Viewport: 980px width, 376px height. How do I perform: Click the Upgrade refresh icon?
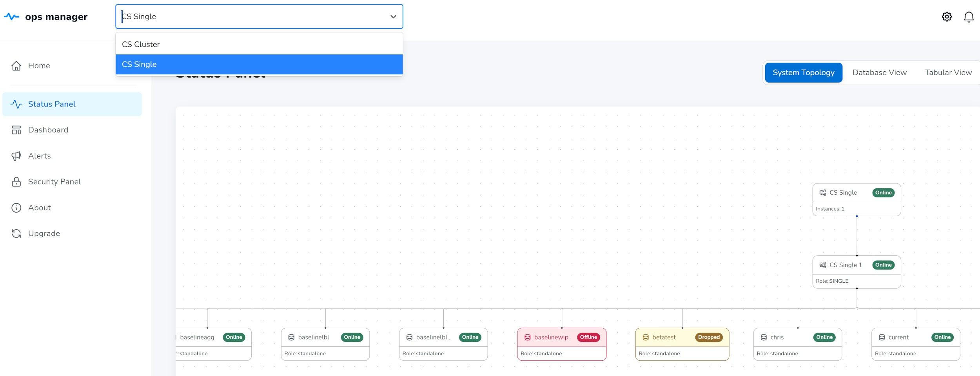(x=16, y=233)
